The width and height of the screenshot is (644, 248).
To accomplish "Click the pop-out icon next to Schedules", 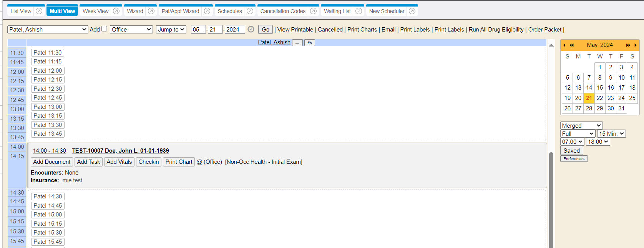I will point(250,11).
